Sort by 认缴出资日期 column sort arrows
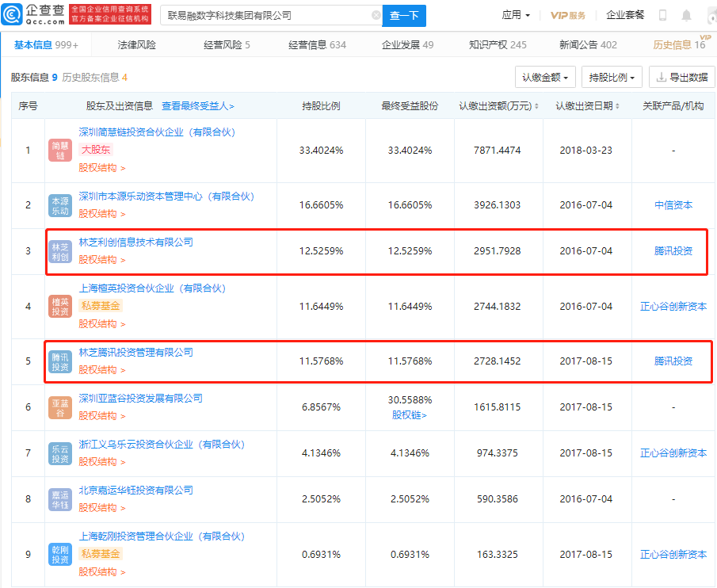This screenshot has width=717, height=588. (x=617, y=106)
